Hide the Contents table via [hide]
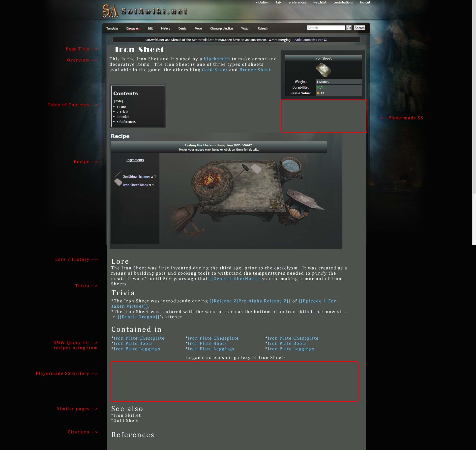Image resolution: width=476 pixels, height=450 pixels. [x=119, y=101]
